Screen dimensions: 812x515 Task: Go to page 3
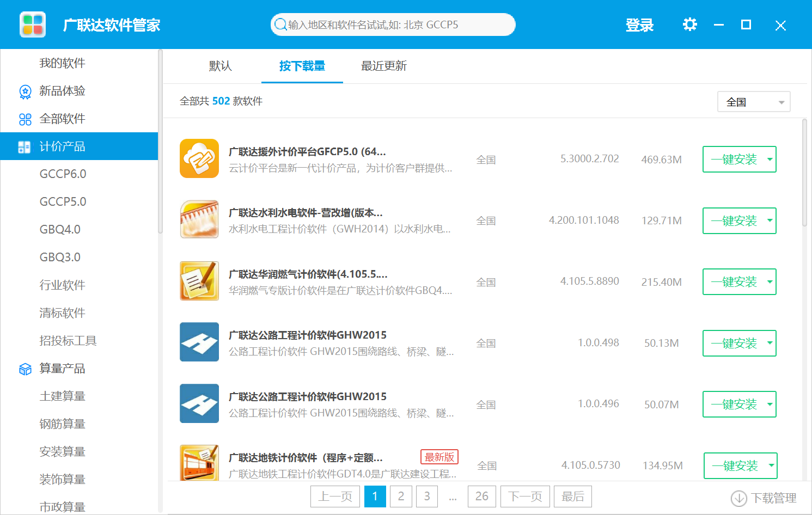pos(427,496)
